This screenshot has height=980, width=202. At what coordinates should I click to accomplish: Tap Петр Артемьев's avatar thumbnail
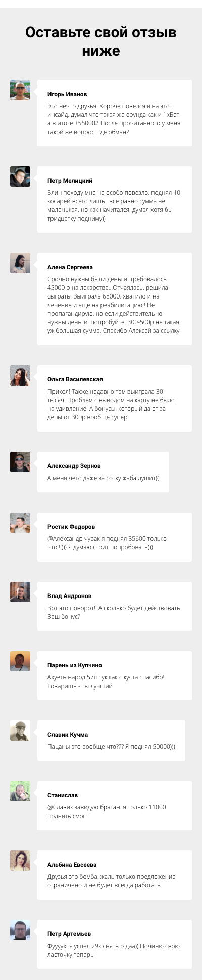coord(20,929)
